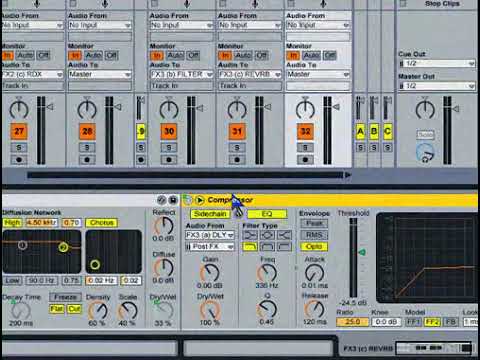
Task: Open the Cue Out dropdown
Action: pyautogui.click(x=437, y=63)
